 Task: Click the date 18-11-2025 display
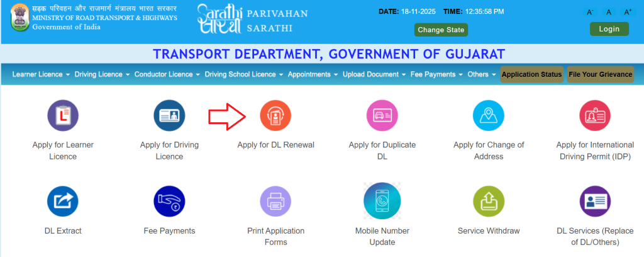407,11
